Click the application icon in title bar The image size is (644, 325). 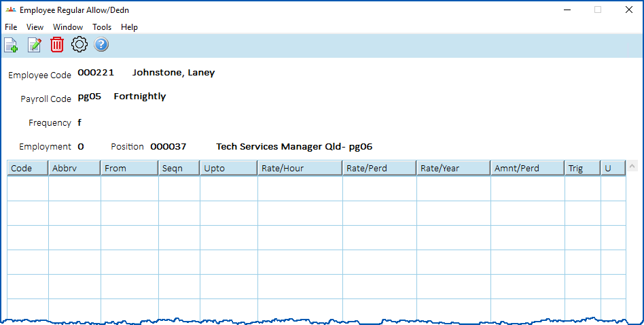coord(11,10)
